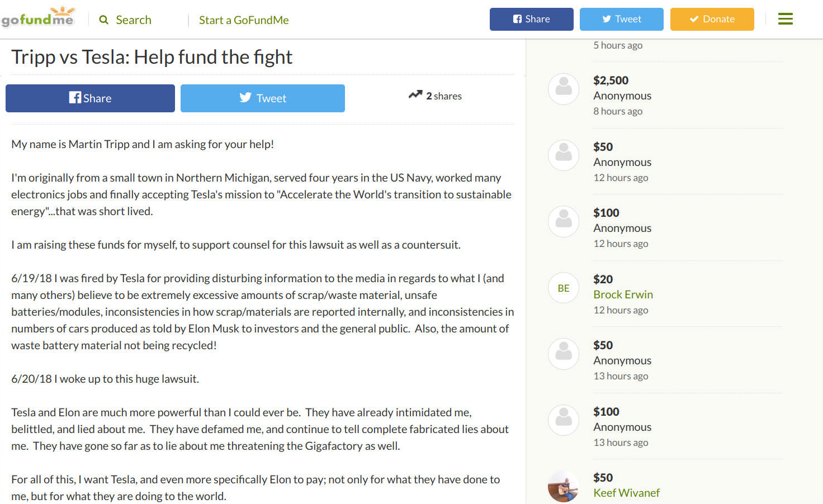Click the GoFundMe logo
The width and height of the screenshot is (823, 504).
pyautogui.click(x=37, y=17)
